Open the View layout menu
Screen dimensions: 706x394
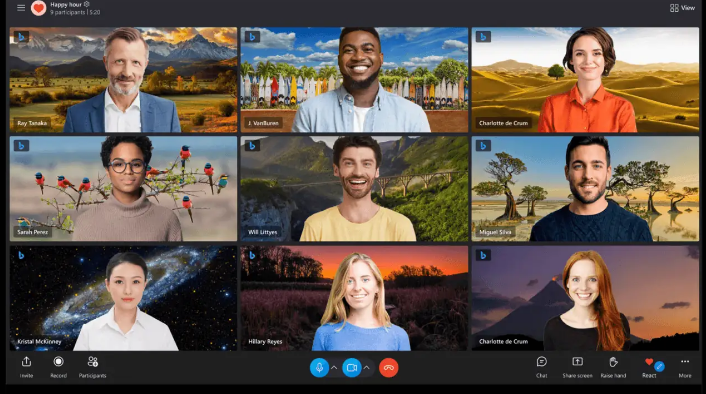682,8
